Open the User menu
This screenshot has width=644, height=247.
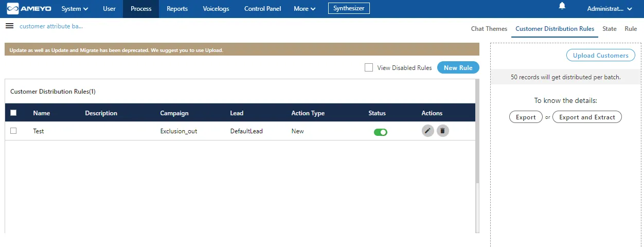[109, 9]
